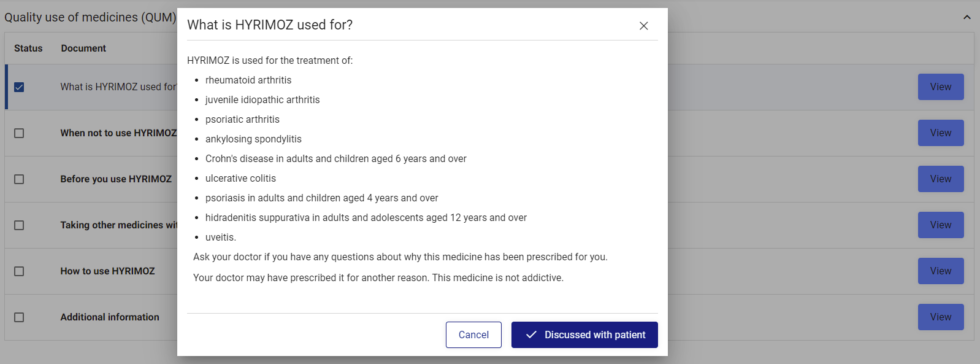Click the uveitis list item

click(x=221, y=237)
